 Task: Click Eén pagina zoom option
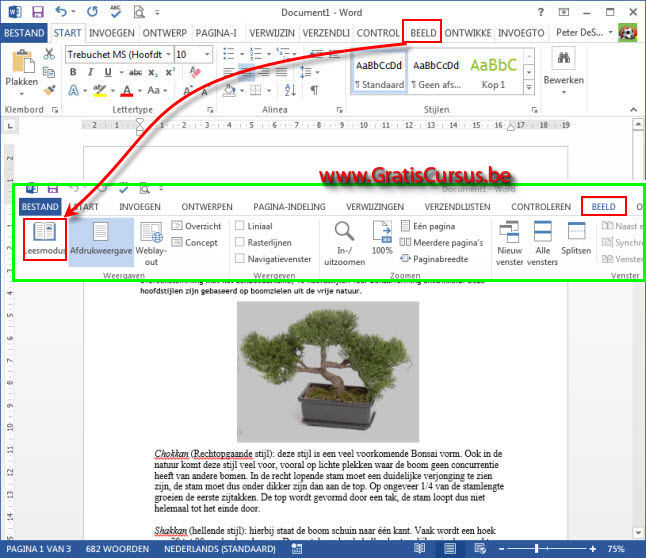[428, 226]
